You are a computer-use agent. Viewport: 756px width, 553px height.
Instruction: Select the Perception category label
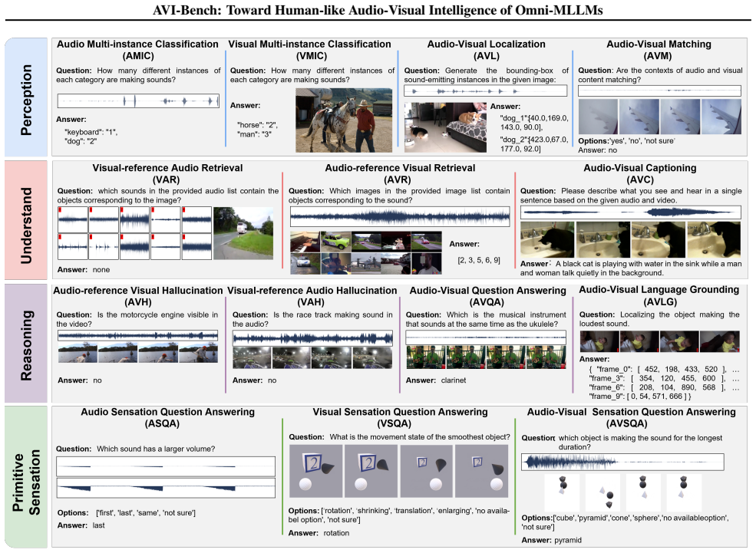pos(26,100)
